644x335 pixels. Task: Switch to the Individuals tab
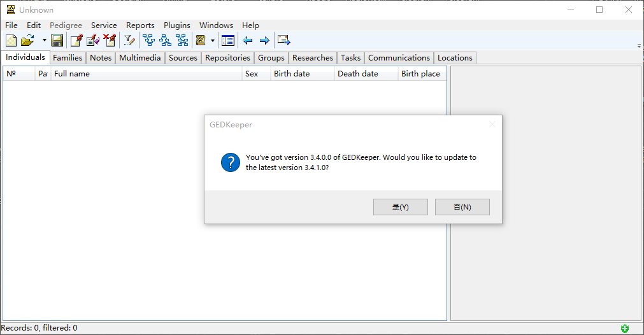pos(25,57)
